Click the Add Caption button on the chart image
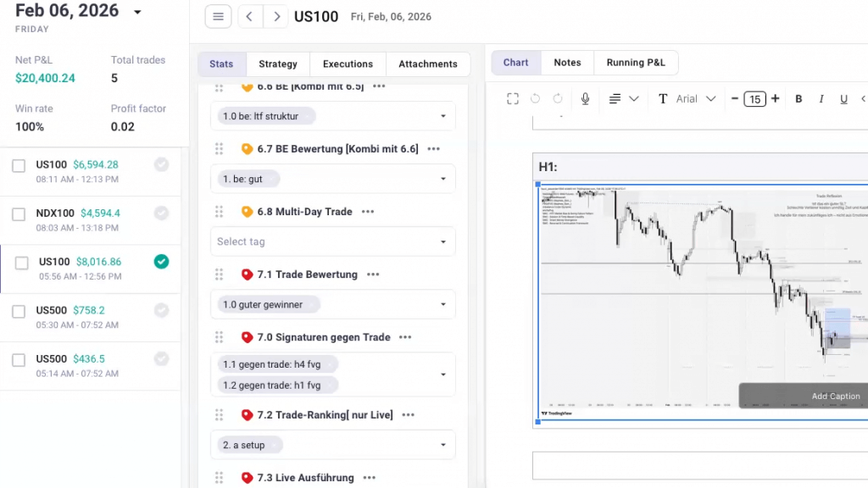The height and width of the screenshot is (488, 868). tap(836, 396)
